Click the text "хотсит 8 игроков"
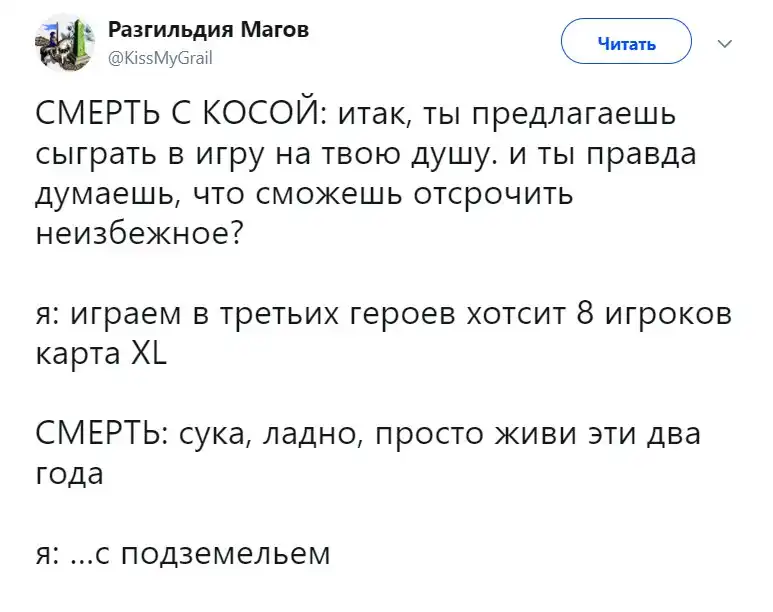 coord(600,316)
